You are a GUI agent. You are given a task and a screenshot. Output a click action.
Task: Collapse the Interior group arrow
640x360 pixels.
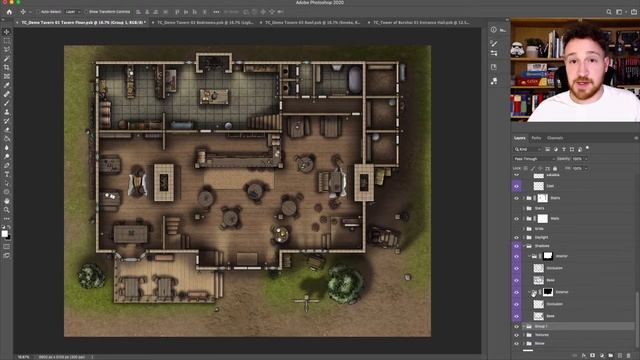point(529,256)
